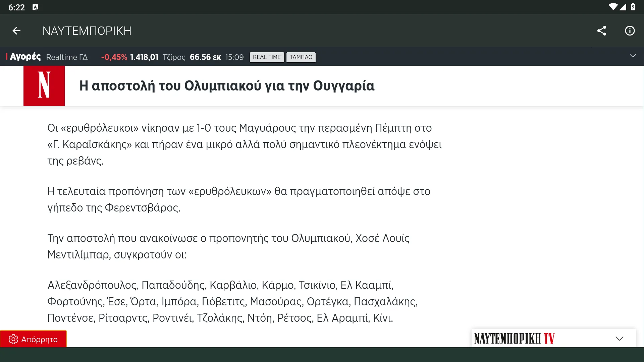
Task: Tap the battery status icon
Action: [x=633, y=7]
